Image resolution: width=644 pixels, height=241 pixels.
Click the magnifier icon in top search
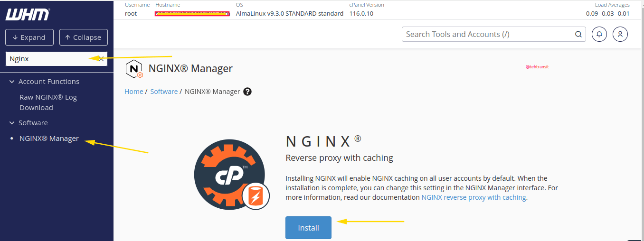point(578,34)
